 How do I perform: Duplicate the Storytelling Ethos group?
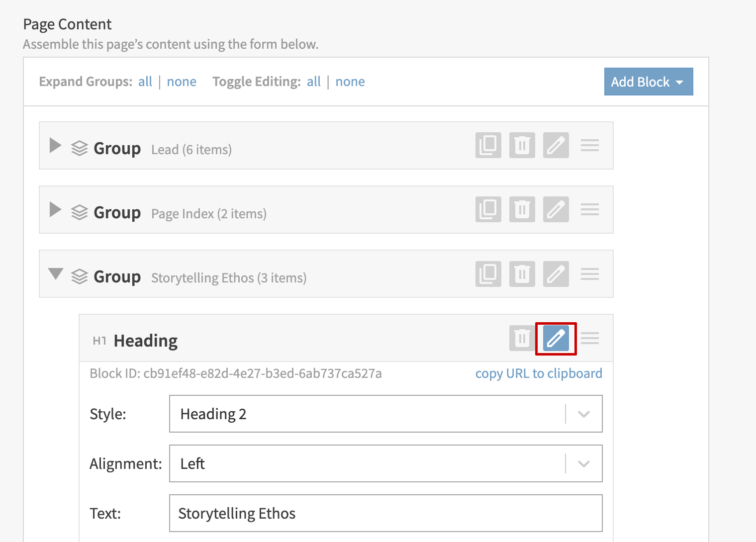(488, 274)
